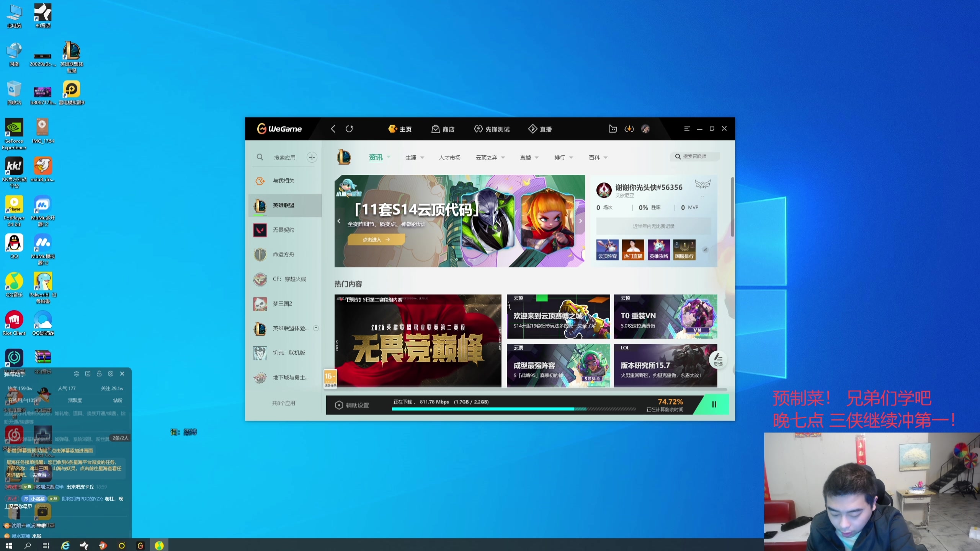Open the 欢迎来到云顶赛博之城 article card
980x551 pixels.
coord(558,316)
